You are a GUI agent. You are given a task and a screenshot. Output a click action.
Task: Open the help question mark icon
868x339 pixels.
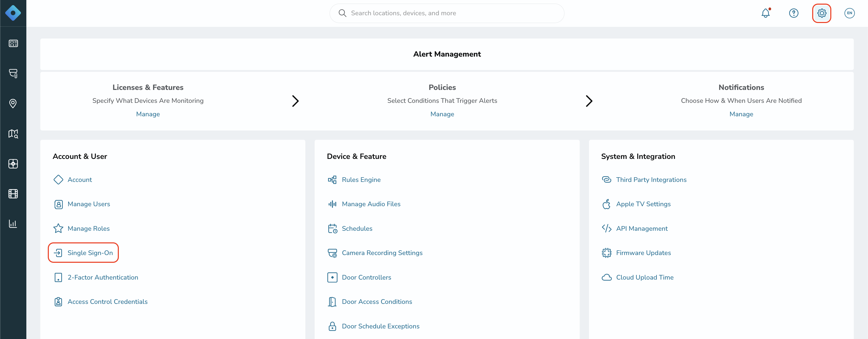pyautogui.click(x=794, y=13)
